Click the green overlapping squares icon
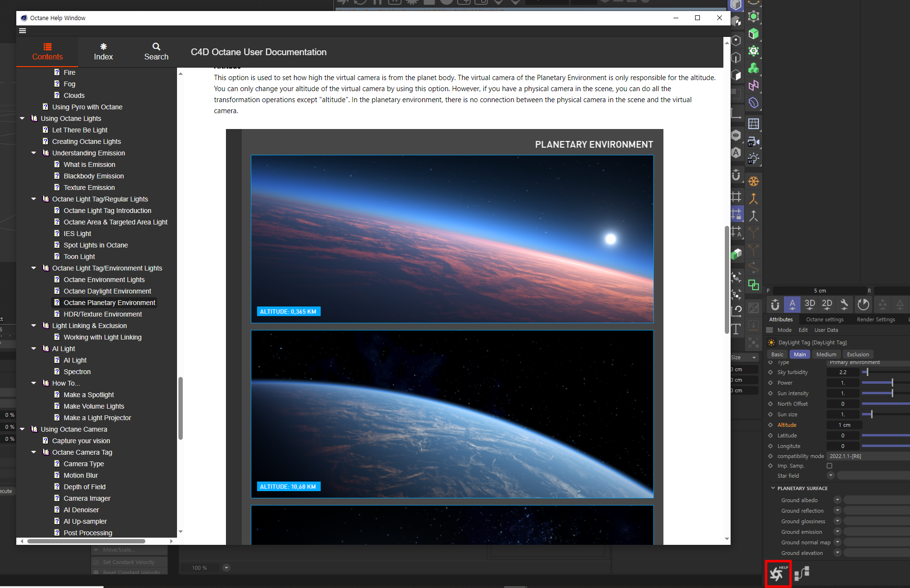Screen dimensions: 910x588 [x=754, y=285]
